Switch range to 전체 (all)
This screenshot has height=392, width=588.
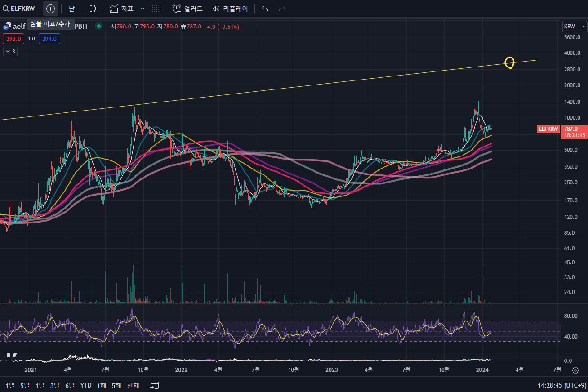(133, 385)
